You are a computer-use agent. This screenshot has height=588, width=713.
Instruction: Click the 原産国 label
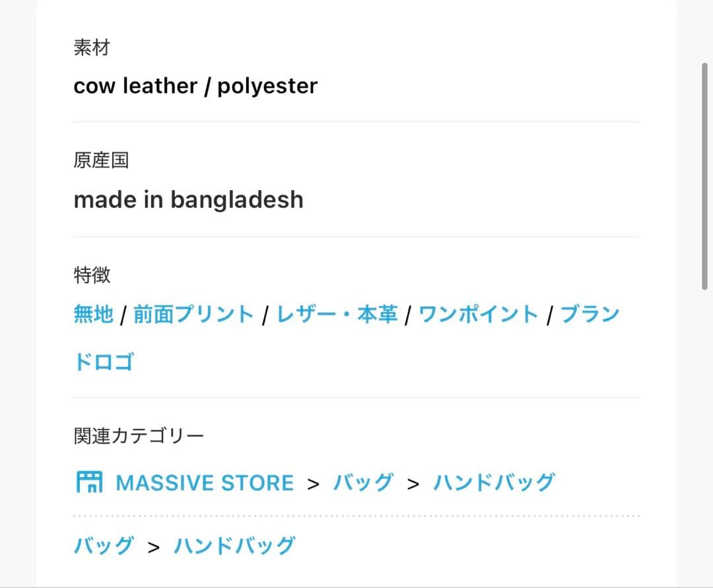pos(101,161)
